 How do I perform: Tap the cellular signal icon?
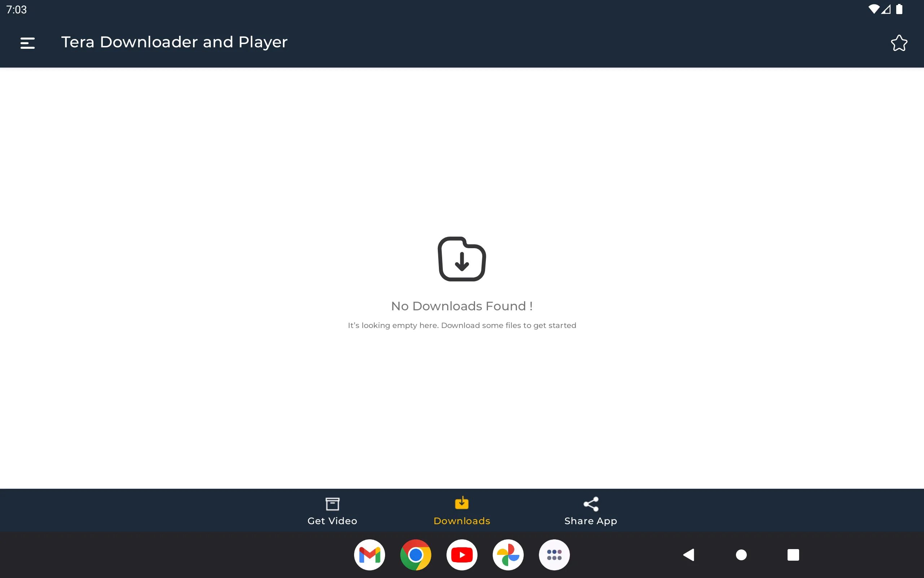click(886, 9)
